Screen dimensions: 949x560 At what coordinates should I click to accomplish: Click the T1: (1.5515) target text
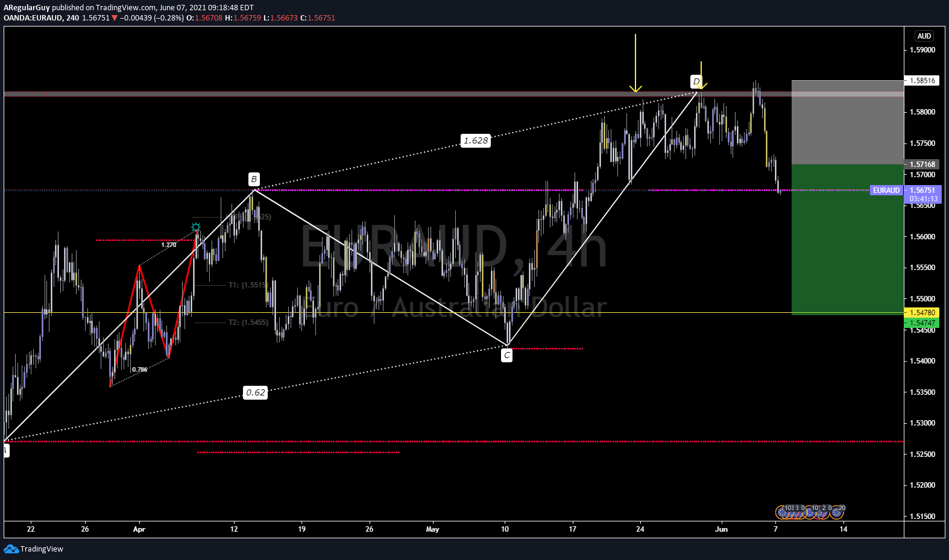pos(248,285)
